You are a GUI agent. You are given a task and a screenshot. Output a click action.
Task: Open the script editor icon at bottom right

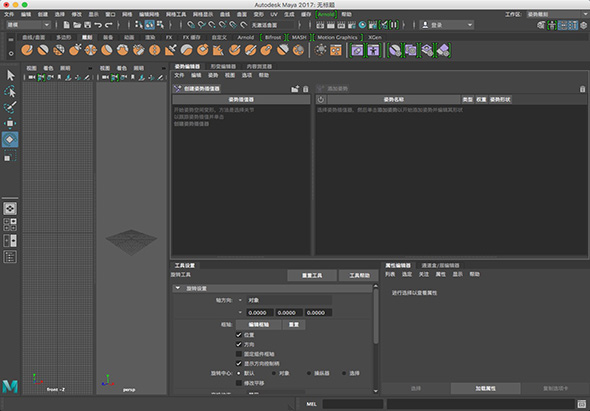581,404
